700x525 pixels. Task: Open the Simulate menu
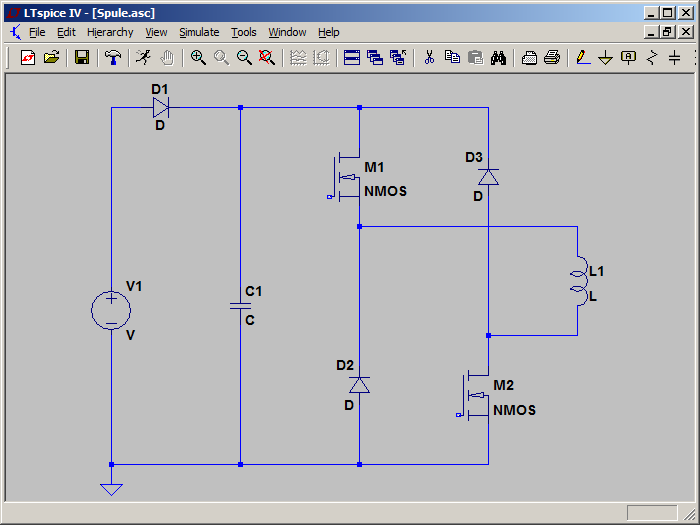[x=199, y=32]
